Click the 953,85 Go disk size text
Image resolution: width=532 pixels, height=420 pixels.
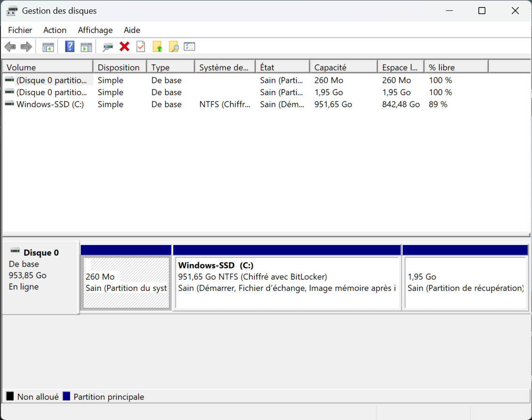(27, 275)
